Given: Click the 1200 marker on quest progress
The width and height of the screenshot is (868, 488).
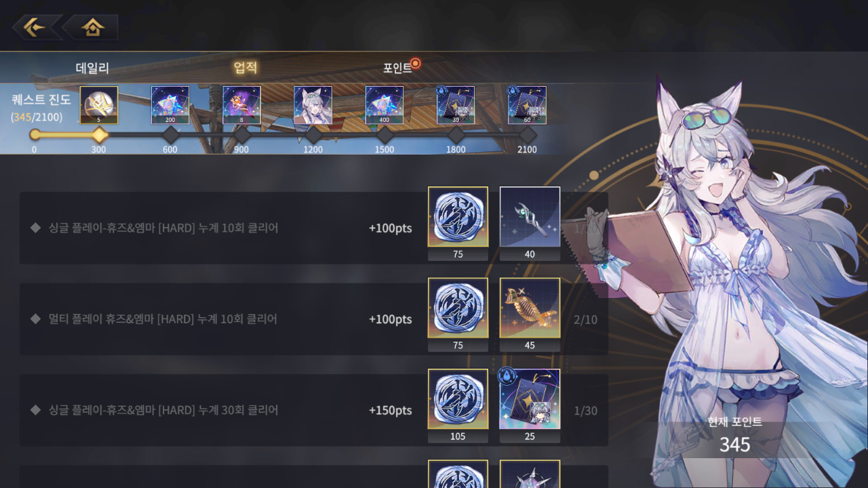Looking at the screenshot, I should tap(313, 135).
